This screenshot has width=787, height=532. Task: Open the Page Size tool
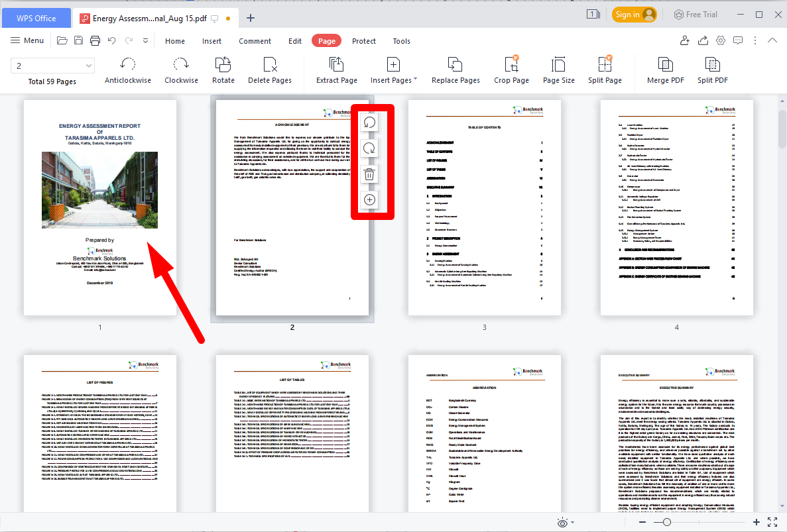(559, 71)
